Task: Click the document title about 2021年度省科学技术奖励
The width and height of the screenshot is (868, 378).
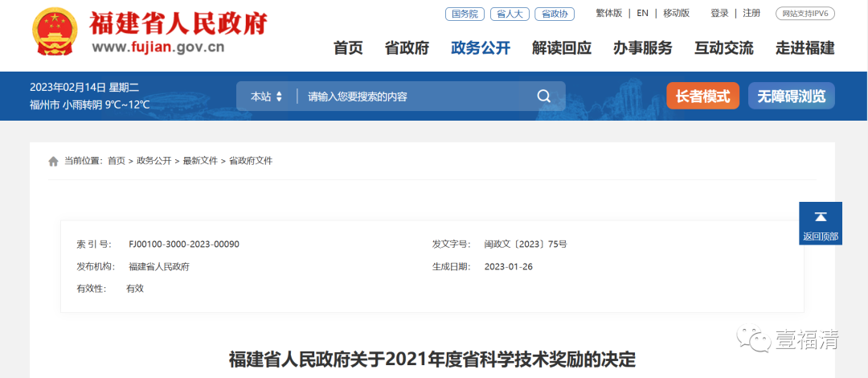Action: pyautogui.click(x=432, y=360)
